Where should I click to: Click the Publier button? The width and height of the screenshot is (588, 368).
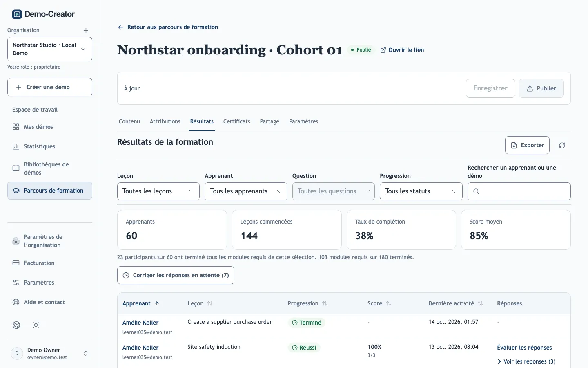(x=541, y=88)
